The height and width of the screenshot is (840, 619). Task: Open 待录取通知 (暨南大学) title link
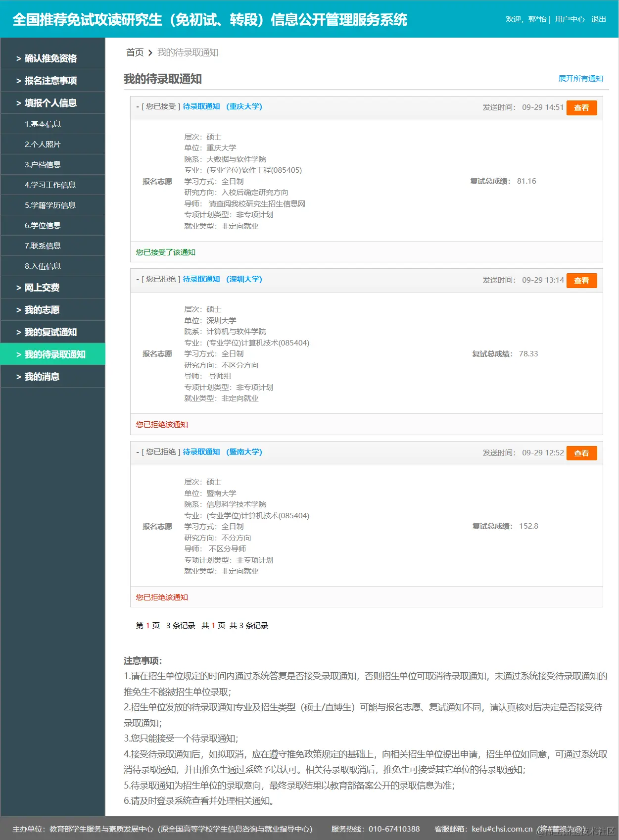coord(222,452)
